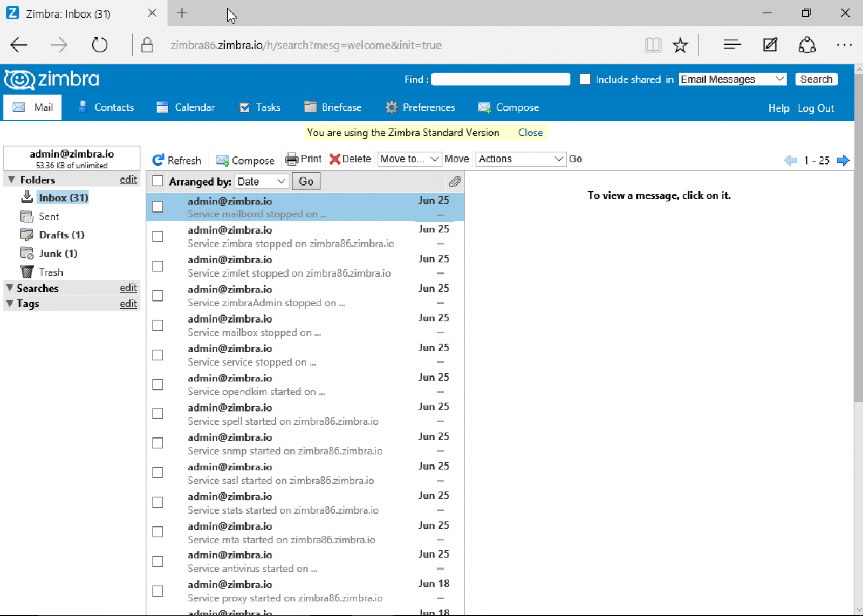
Task: Click the browser back arrow
Action: click(x=19, y=45)
